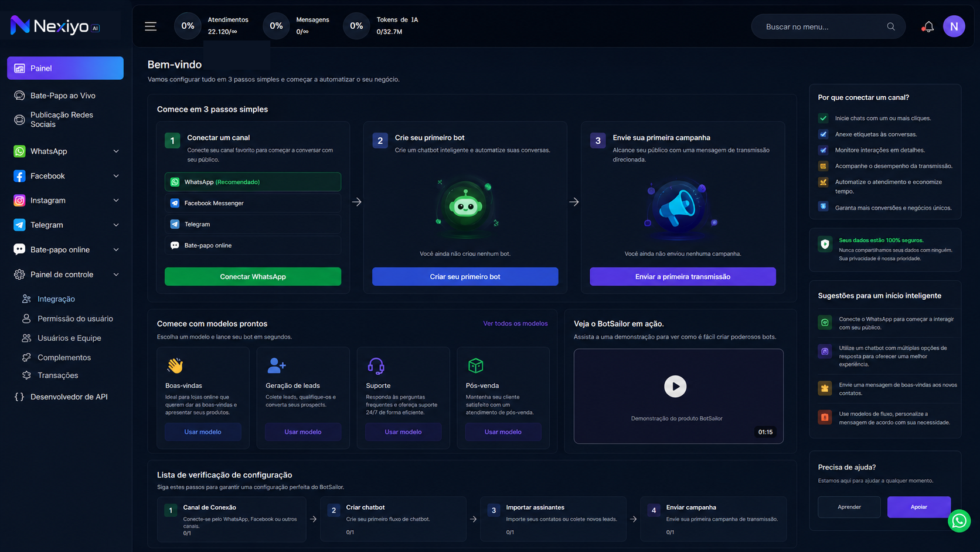The height and width of the screenshot is (552, 980).
Task: Toggle the hamburger sidebar menu icon
Action: point(151,26)
